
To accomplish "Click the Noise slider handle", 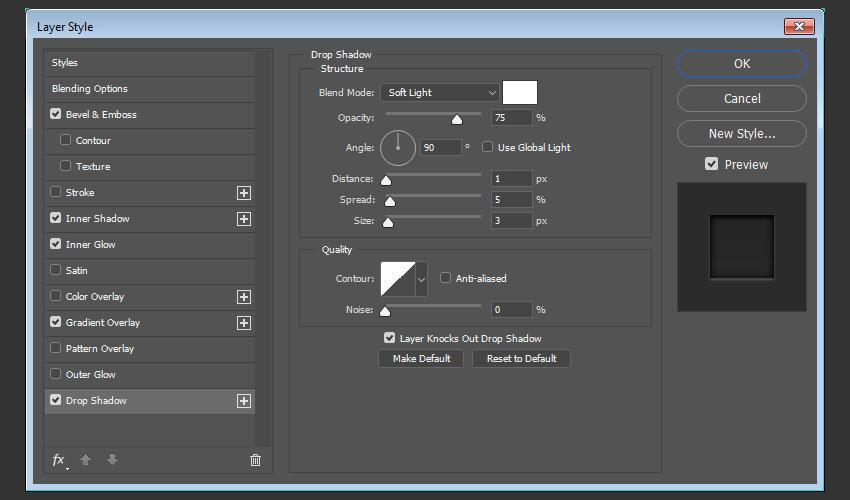I will pyautogui.click(x=385, y=311).
